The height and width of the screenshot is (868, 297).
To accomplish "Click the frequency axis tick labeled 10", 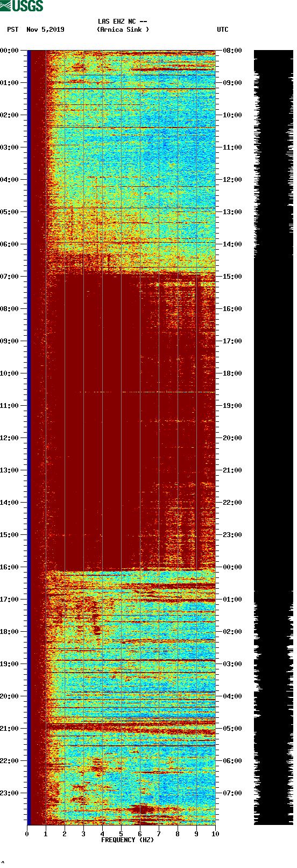I will click(x=215, y=834).
